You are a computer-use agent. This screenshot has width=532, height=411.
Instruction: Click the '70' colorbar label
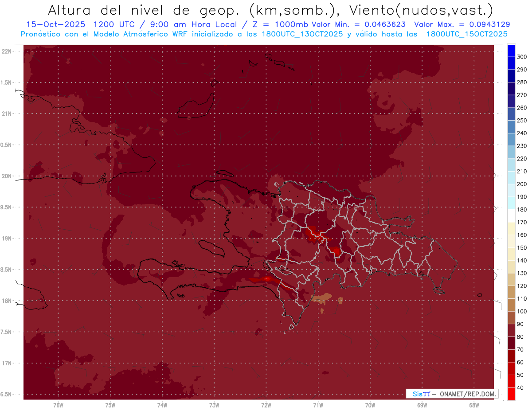tap(520, 350)
